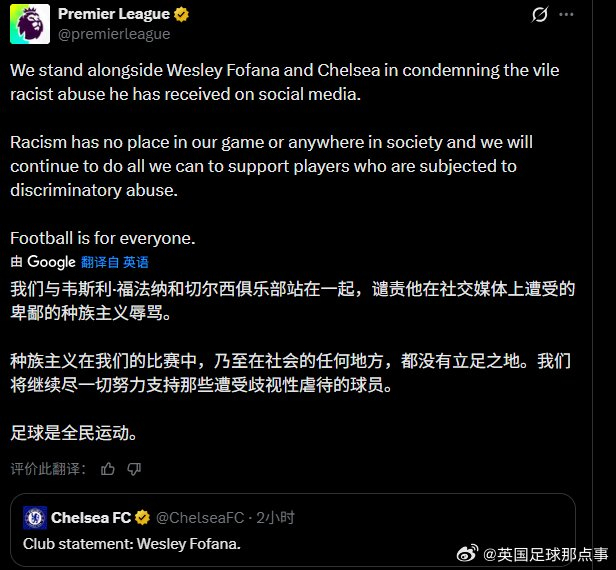Click the 2小时 timestamp on quoted post
Viewport: 616px width, 570px height.
click(x=275, y=518)
